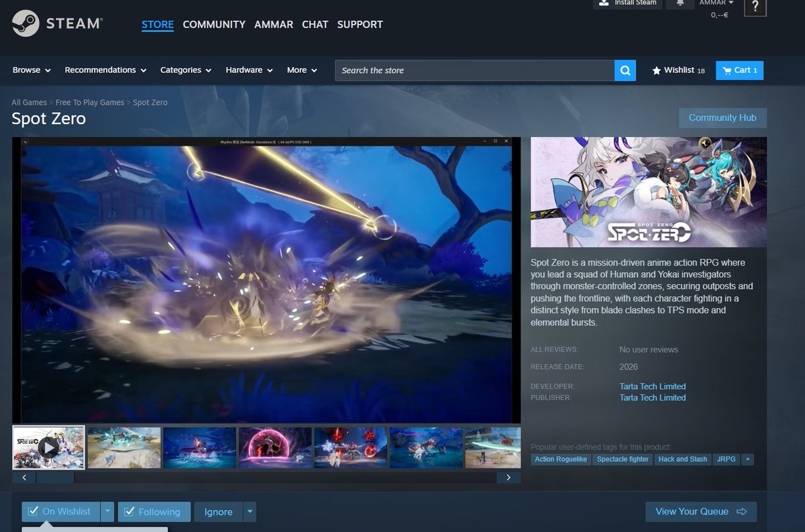
Task: Select the Spectacle fighter tag
Action: coord(623,459)
